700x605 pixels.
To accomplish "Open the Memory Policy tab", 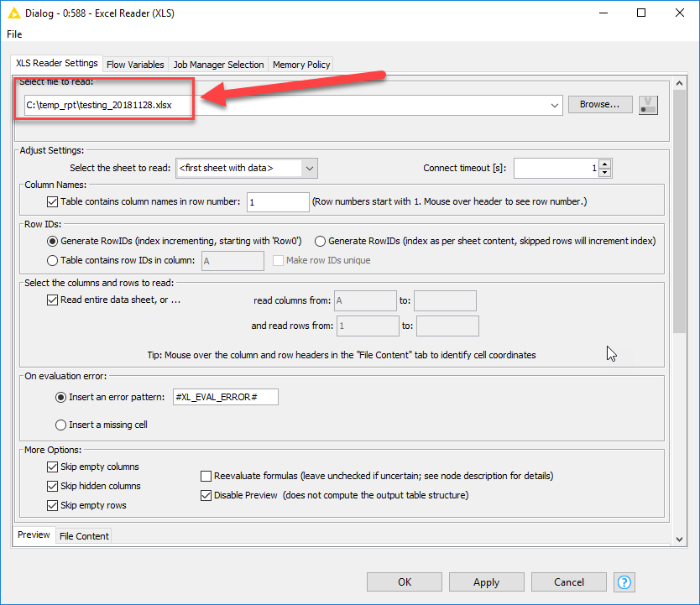I will tap(301, 65).
